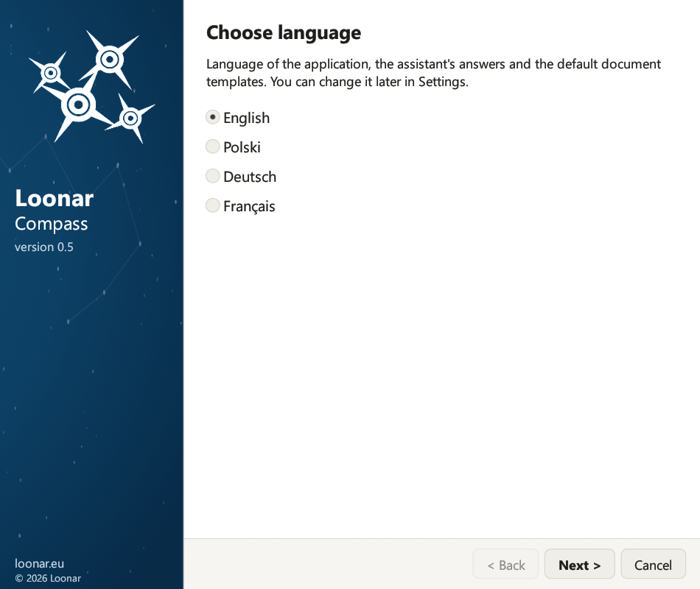Click the version 0.5 text

click(43, 247)
